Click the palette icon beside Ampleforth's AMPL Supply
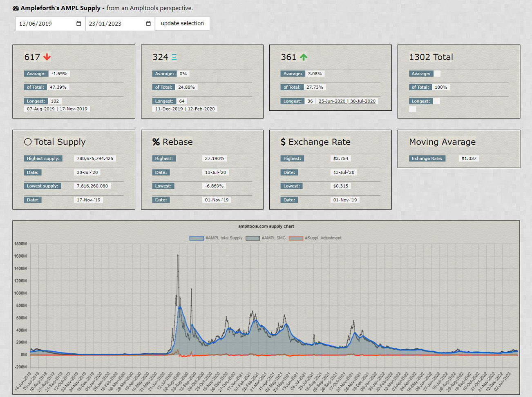 tap(16, 8)
